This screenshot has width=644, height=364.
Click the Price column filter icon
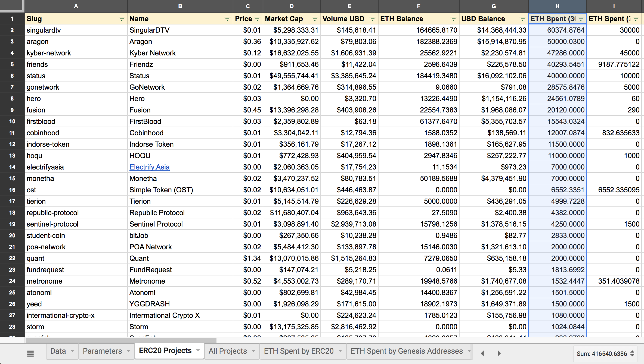click(257, 19)
